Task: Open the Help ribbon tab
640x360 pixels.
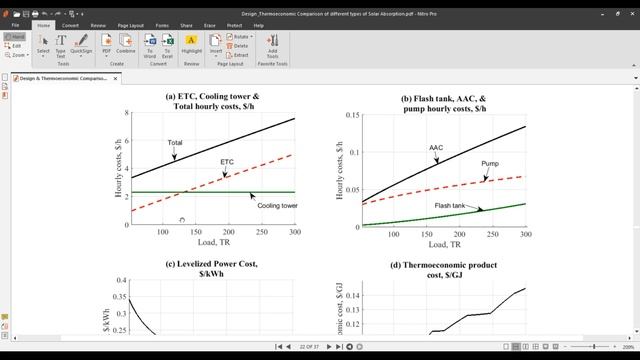Action: pyautogui.click(x=258, y=25)
